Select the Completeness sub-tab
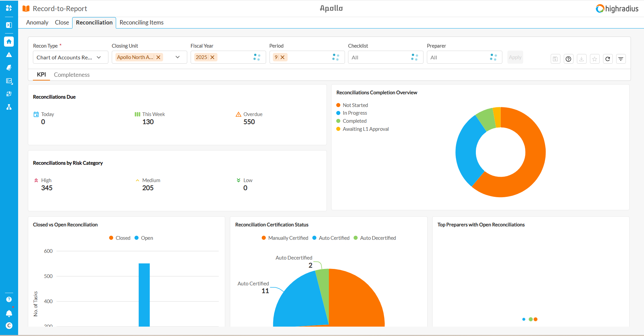This screenshot has height=336, width=644. 71,75
